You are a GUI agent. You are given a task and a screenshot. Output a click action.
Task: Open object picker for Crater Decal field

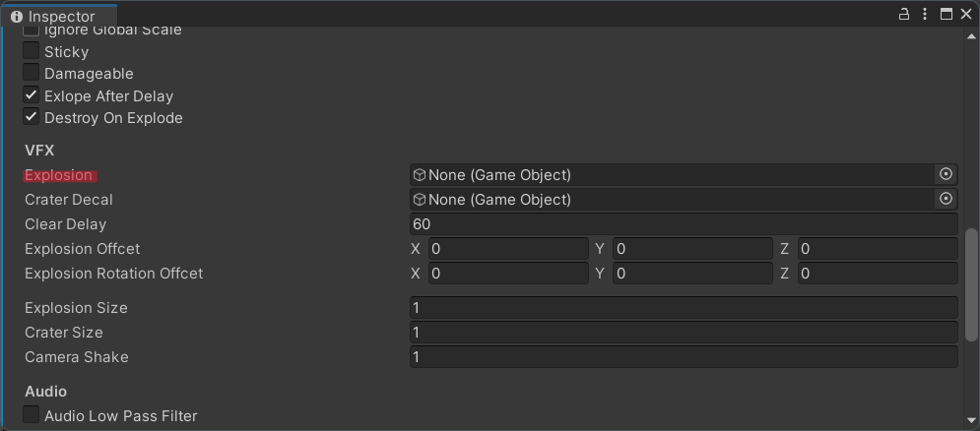pos(946,199)
